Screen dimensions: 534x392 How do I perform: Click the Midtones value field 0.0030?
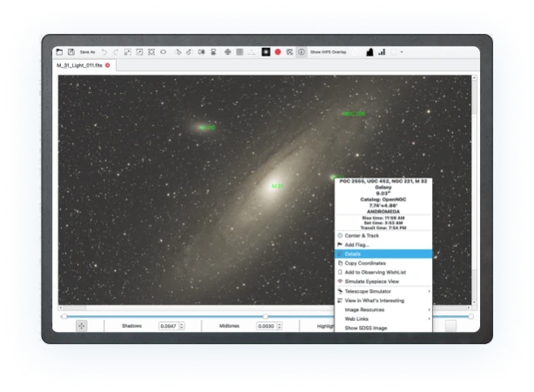pyautogui.click(x=267, y=326)
